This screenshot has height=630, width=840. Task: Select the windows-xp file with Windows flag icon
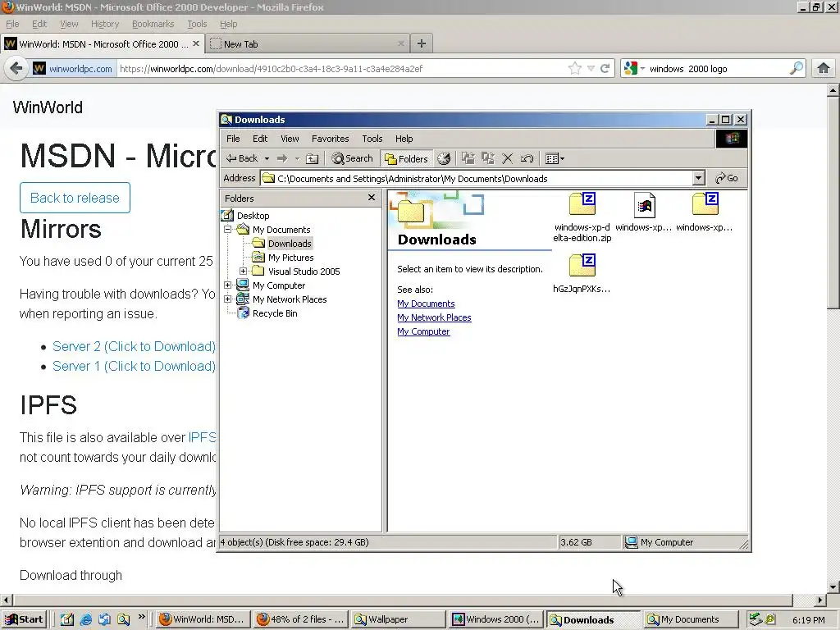tap(644, 212)
